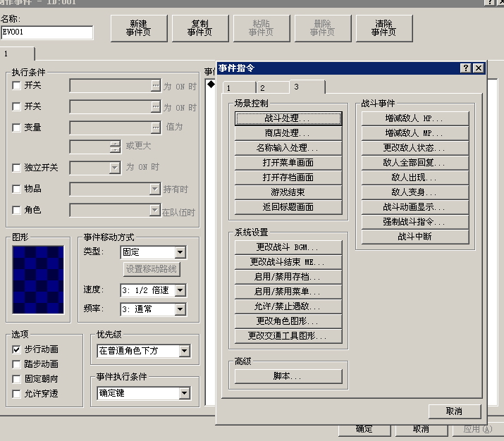Close the 事件指令 dialog

click(479, 68)
